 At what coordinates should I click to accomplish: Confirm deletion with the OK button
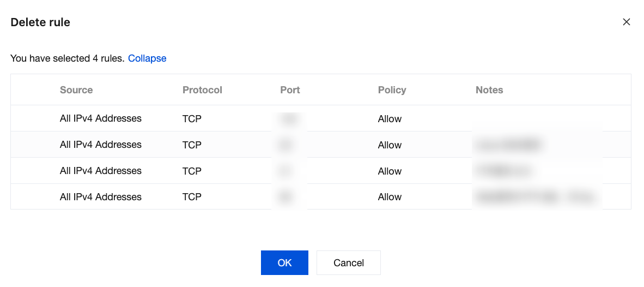pyautogui.click(x=284, y=263)
